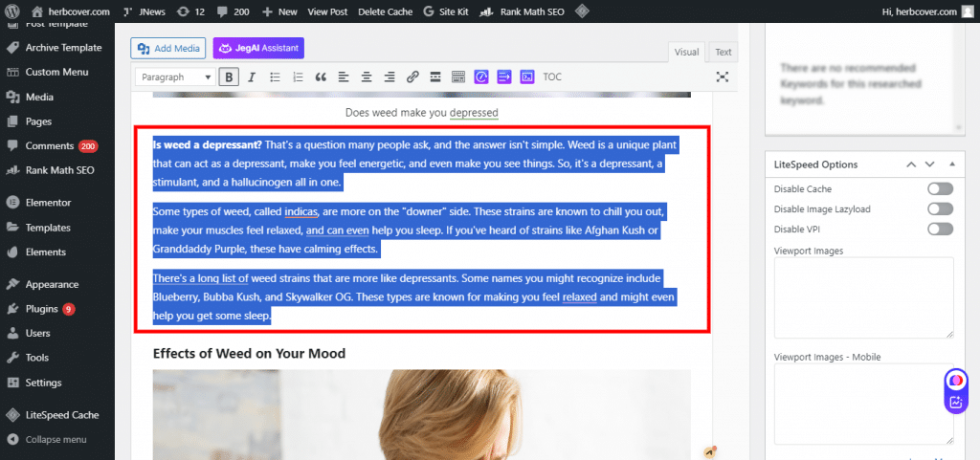980x460 pixels.
Task: Click the purple lines-with-arrow icon in editor toolbar
Action: [504, 77]
